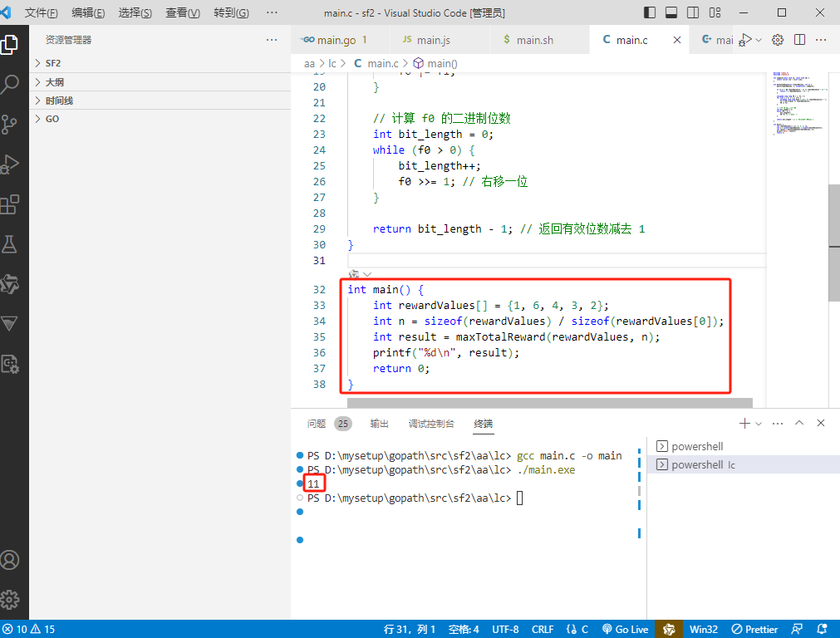The height and width of the screenshot is (638, 840).
Task: Toggle the primary side bar layout icon
Action: coord(649,12)
